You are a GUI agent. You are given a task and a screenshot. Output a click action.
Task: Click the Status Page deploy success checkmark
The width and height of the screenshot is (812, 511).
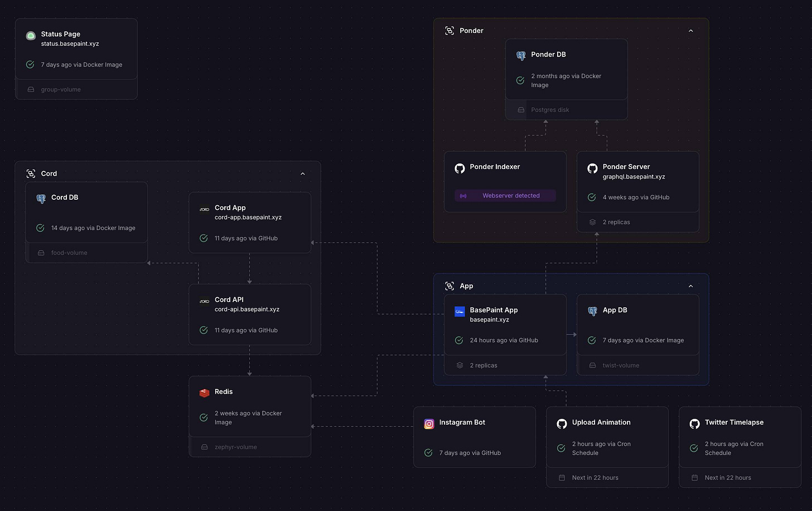coord(30,65)
